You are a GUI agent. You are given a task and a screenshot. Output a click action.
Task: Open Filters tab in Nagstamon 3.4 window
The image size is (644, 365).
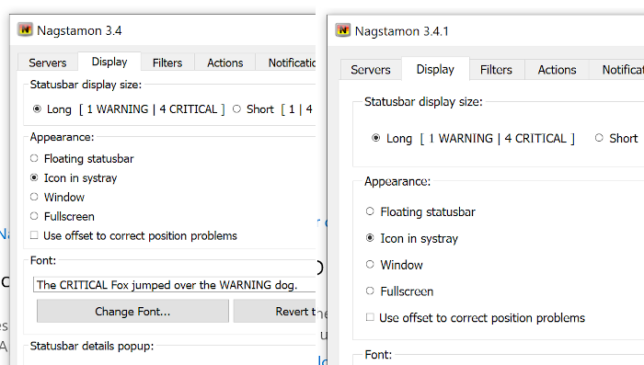coord(167,62)
